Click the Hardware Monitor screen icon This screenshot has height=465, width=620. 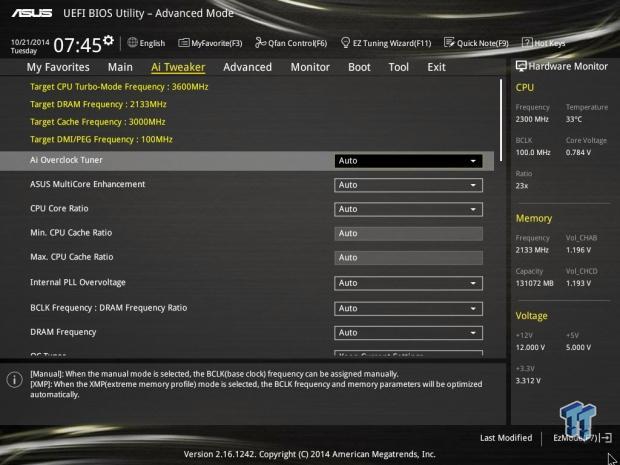(521, 66)
